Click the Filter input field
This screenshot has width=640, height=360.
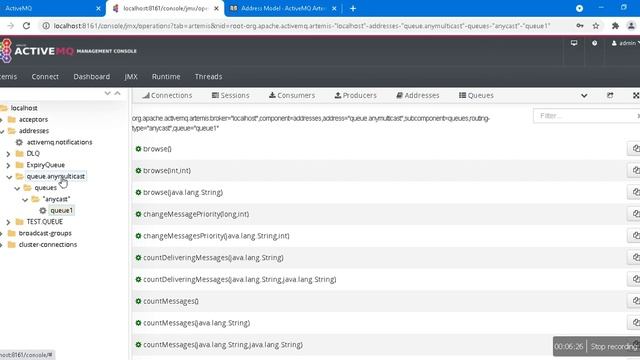coord(587,116)
